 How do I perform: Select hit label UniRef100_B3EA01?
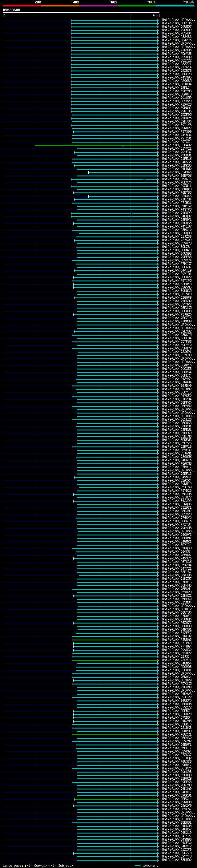[x=176, y=670]
